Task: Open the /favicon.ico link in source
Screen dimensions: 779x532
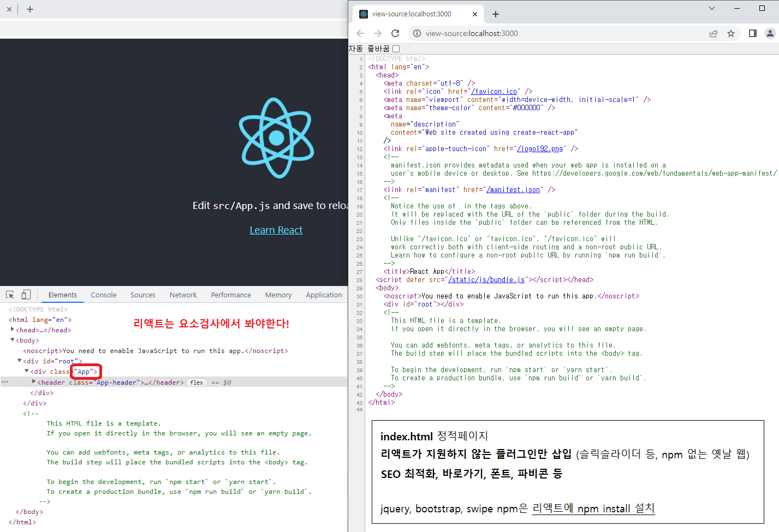Action: pos(494,92)
